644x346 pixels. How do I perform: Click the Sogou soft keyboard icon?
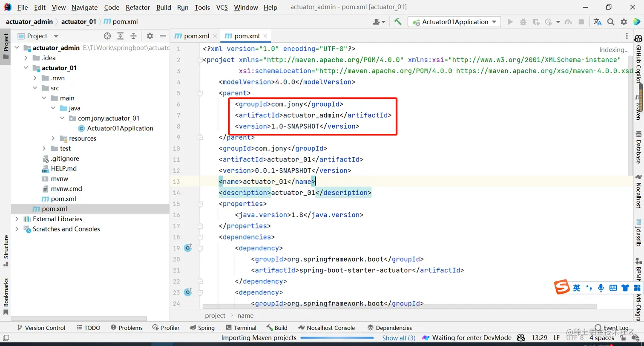613,288
